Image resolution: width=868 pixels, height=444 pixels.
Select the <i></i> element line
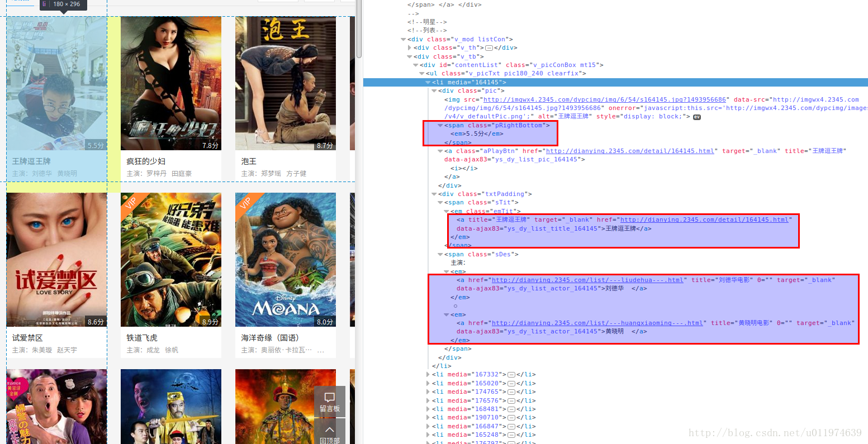[x=464, y=169]
